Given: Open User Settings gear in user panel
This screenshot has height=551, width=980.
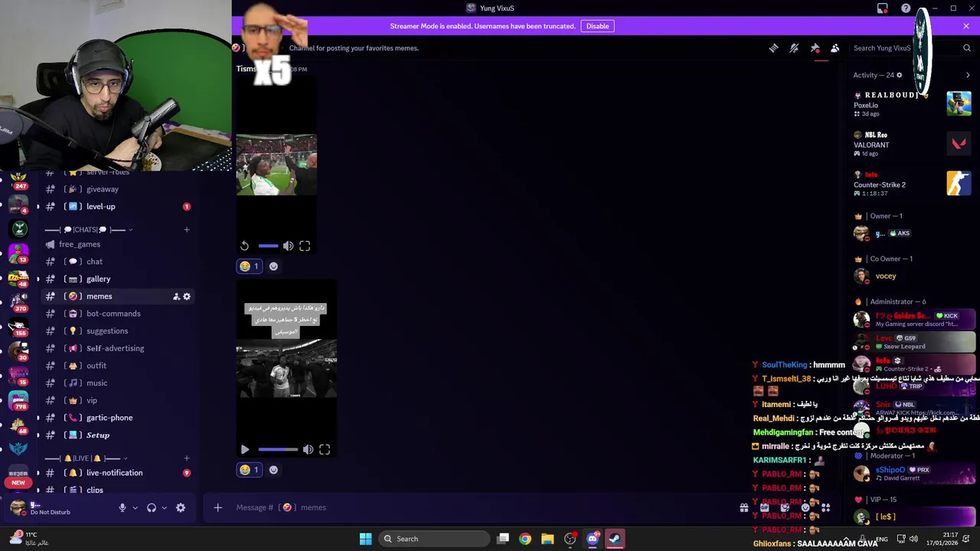Looking at the screenshot, I should 181,507.
